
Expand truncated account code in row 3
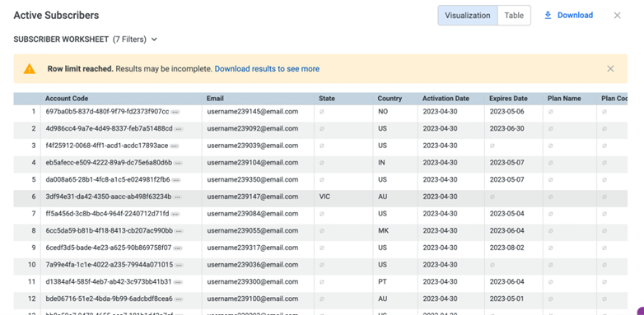(175, 146)
